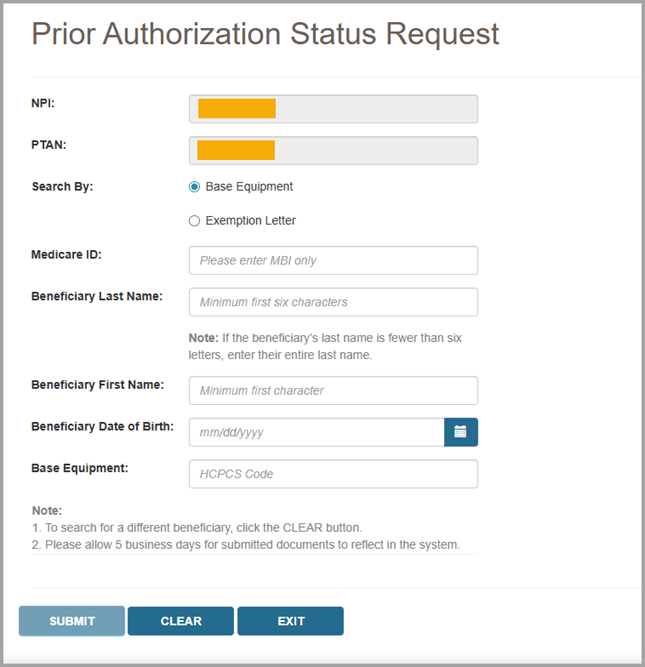This screenshot has width=645, height=667.
Task: Click the "Beneficiary Last Name:" label
Action: click(97, 297)
